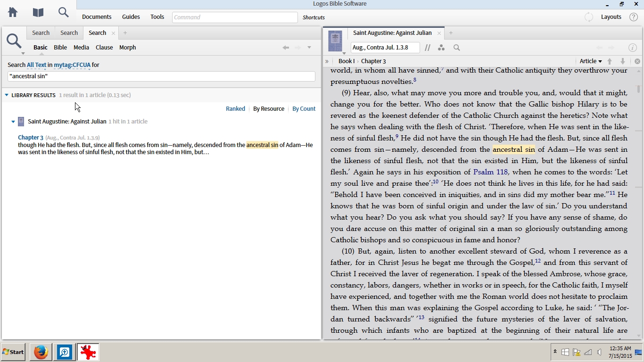Go forward in search history arrow
Image resolution: width=644 pixels, height=362 pixels.
[298, 48]
